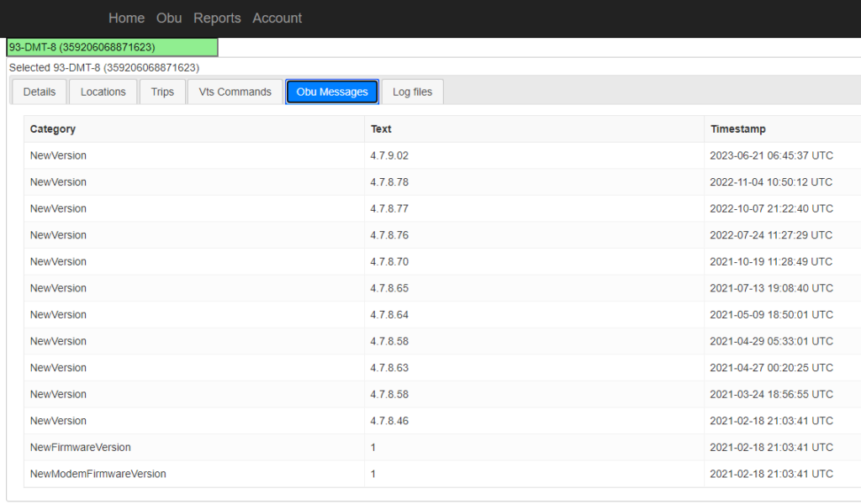Select the Obu Messages tab

(332, 92)
